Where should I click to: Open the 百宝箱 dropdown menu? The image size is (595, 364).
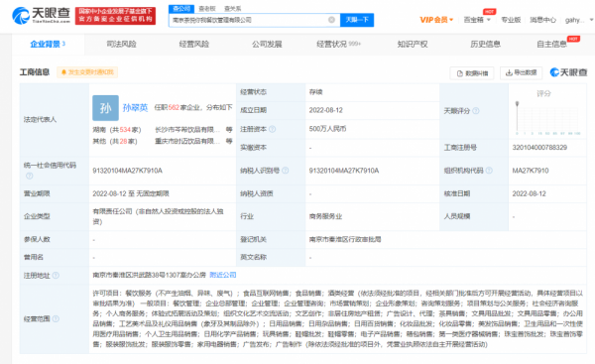coord(477,20)
